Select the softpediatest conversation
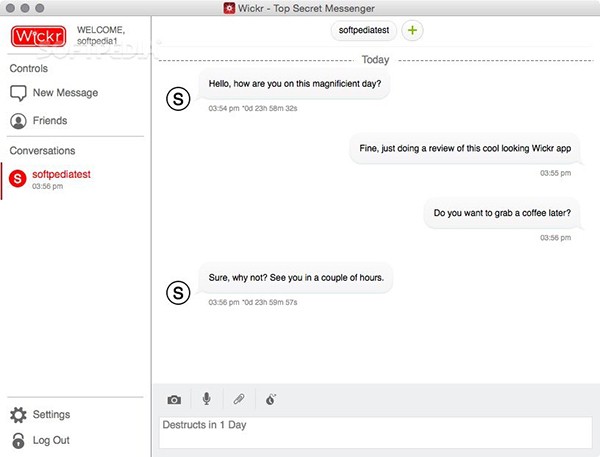Screen dimensions: 600x457 tap(76, 180)
